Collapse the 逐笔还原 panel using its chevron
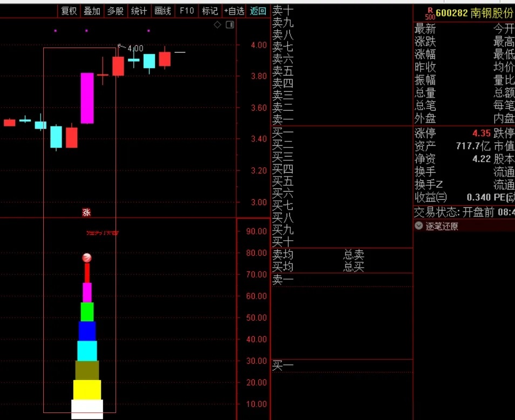This screenshot has height=420, width=515. (419, 226)
